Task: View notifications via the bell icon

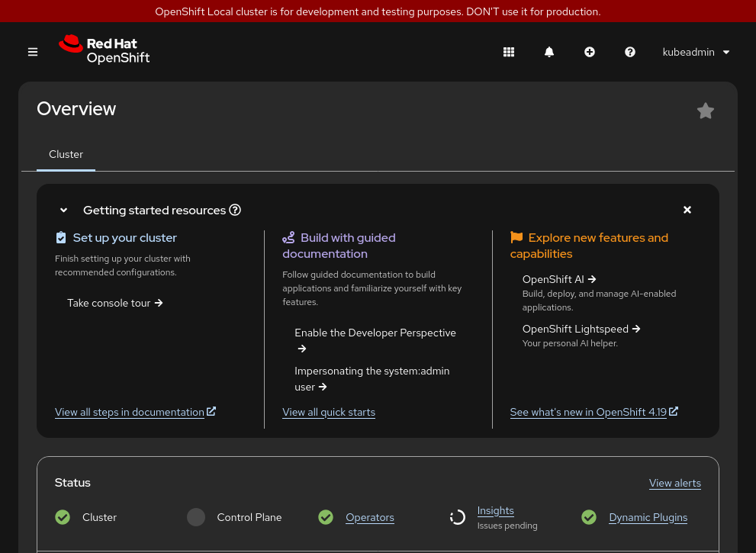Action: coord(549,52)
